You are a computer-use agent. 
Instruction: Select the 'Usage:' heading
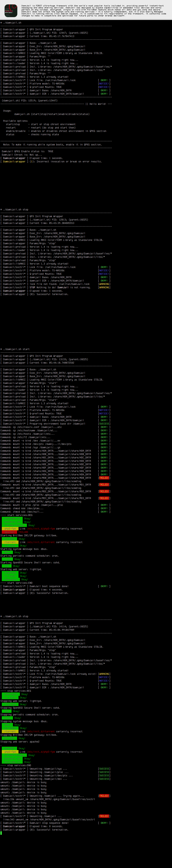coord(7,111)
